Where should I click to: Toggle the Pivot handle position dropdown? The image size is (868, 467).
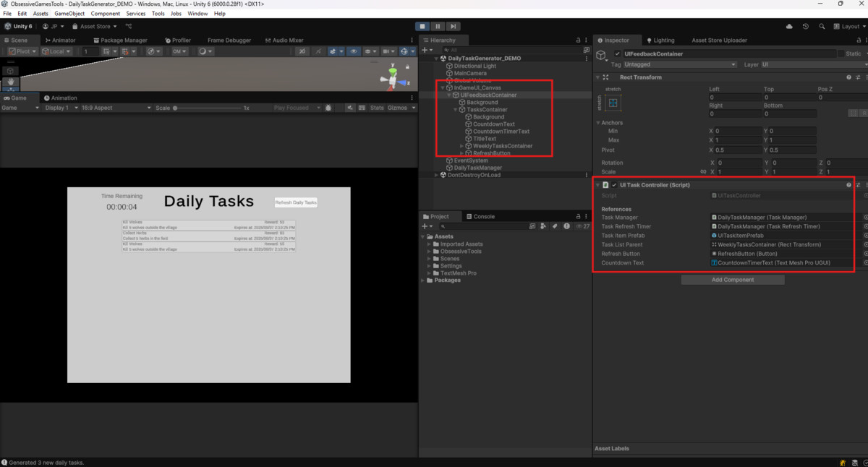[x=21, y=51]
